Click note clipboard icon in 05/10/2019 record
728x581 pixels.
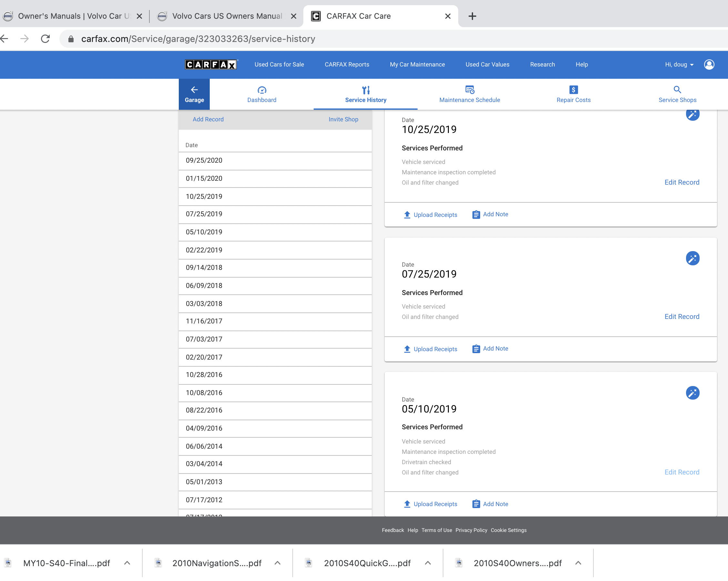point(476,504)
